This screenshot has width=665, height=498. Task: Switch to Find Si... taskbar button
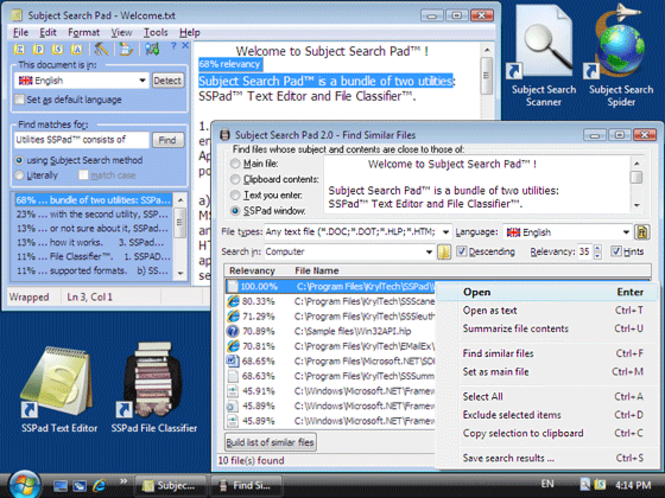(x=246, y=485)
